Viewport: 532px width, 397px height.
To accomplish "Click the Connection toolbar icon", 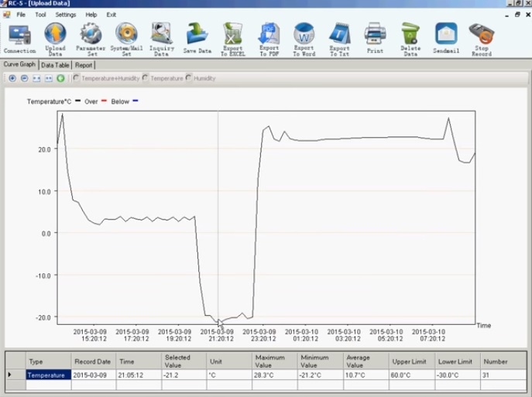I will point(19,35).
